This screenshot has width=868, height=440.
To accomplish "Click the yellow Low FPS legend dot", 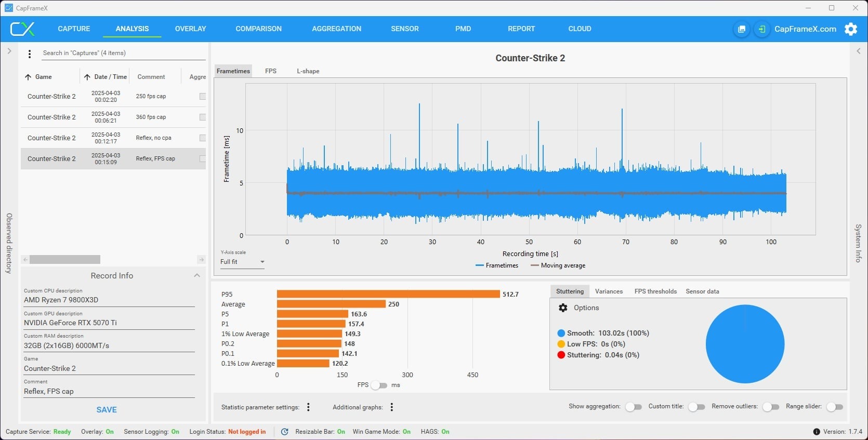I will coord(561,344).
